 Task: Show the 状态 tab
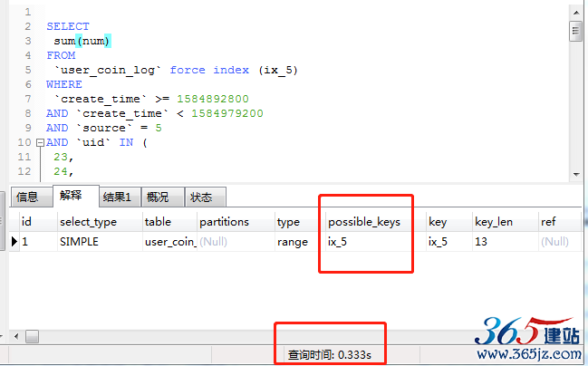[x=199, y=197]
